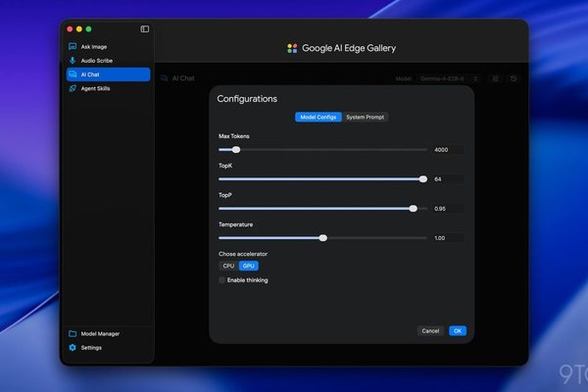Click the TopP label
Viewport: 588px width, 392px height.
pos(225,195)
